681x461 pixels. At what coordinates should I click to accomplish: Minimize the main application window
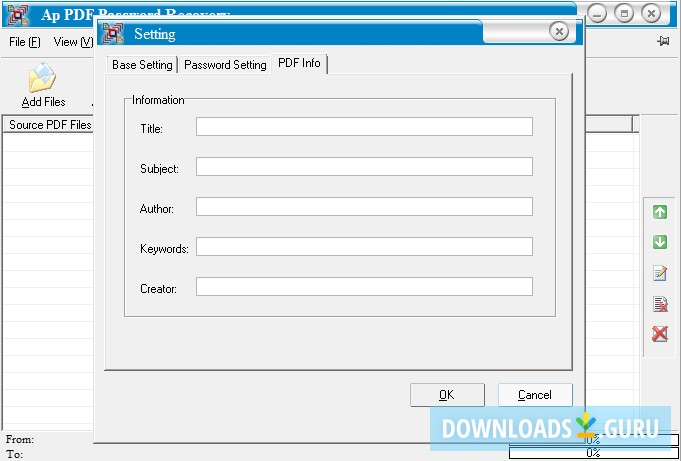(x=597, y=14)
